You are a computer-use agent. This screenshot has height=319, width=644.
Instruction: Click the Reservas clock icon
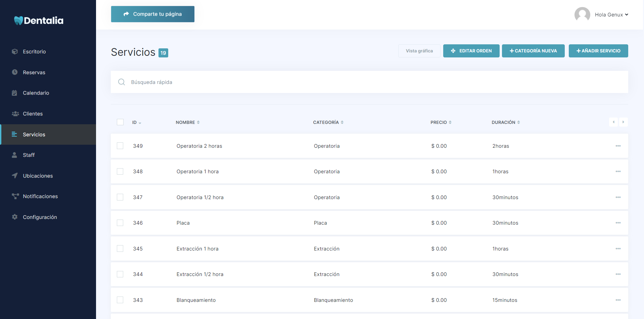click(15, 72)
